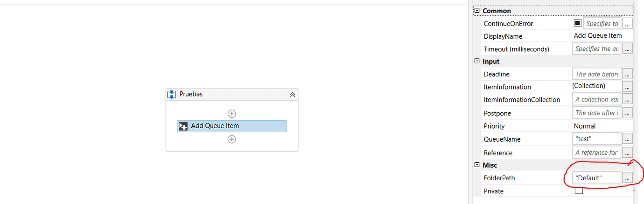Collapse the Input property section
Screen dimensions: 644x204
[477, 61]
